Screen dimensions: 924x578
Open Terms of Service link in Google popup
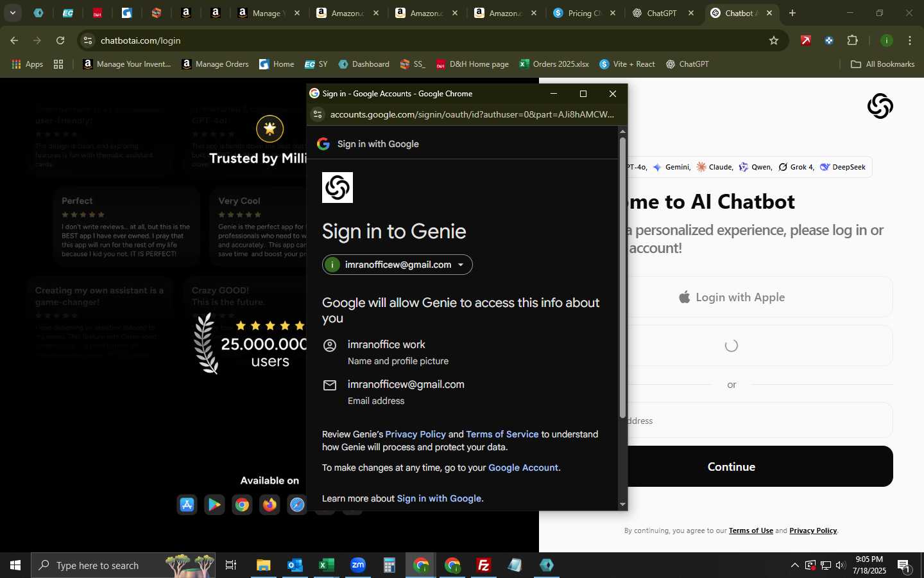click(502, 434)
